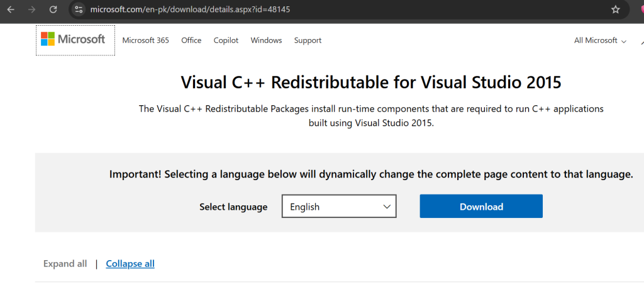Image resolution: width=644 pixels, height=296 pixels.
Task: Open the Select language dropdown
Action: pyautogui.click(x=339, y=207)
